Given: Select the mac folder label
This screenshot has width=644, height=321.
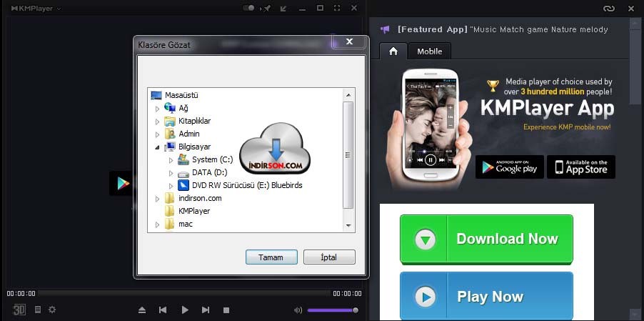Looking at the screenshot, I should tap(186, 224).
